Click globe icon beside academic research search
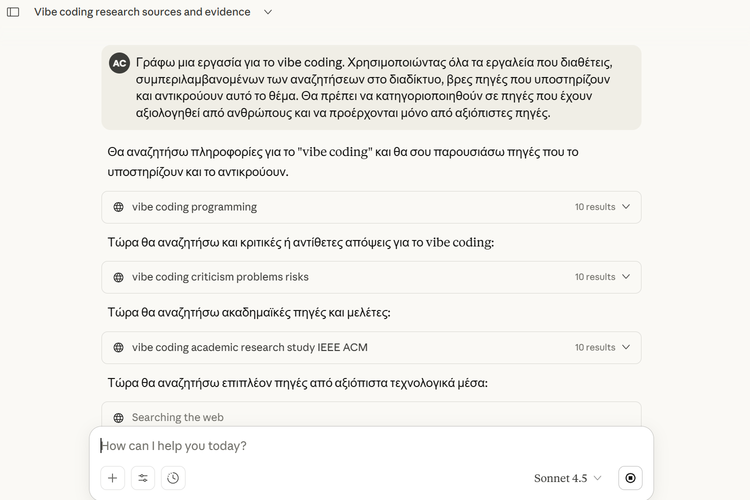 click(x=119, y=348)
